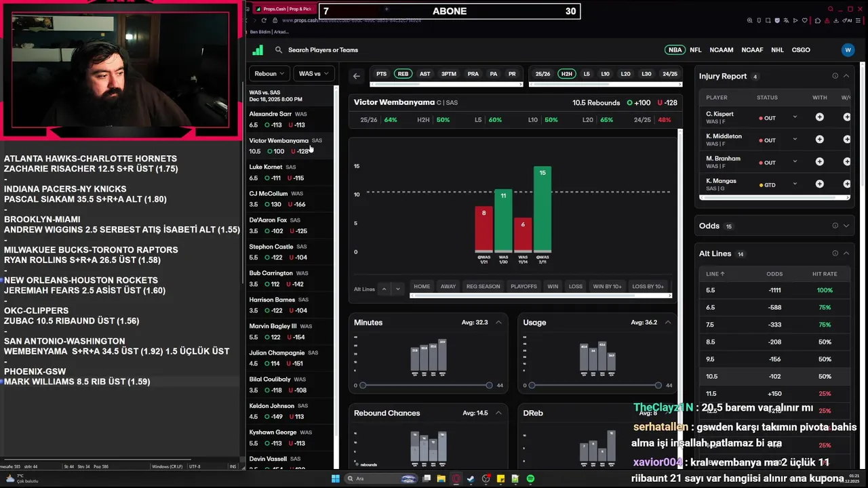Add K. Mangas to WITH filter
This screenshot has width=868, height=488.
[x=820, y=184]
